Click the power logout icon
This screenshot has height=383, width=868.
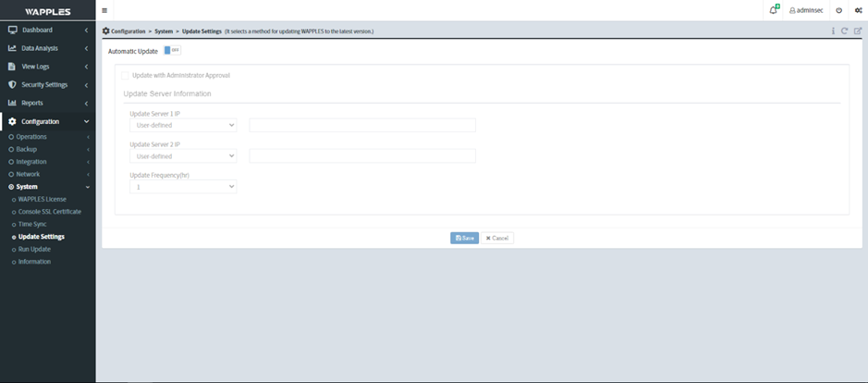(838, 11)
